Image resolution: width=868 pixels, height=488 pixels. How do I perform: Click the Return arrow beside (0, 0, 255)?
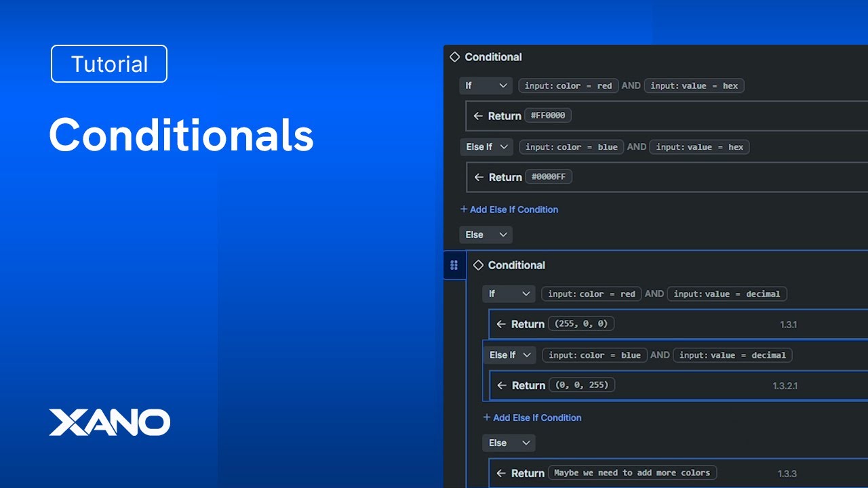tap(502, 385)
